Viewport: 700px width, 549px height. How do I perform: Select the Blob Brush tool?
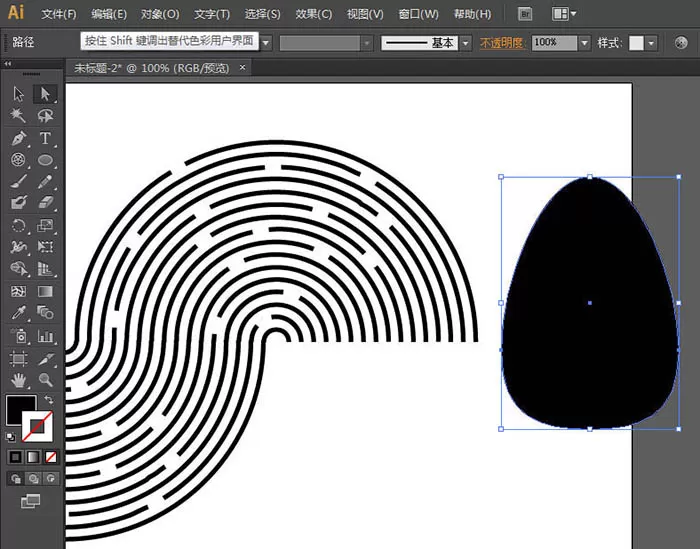coord(18,203)
